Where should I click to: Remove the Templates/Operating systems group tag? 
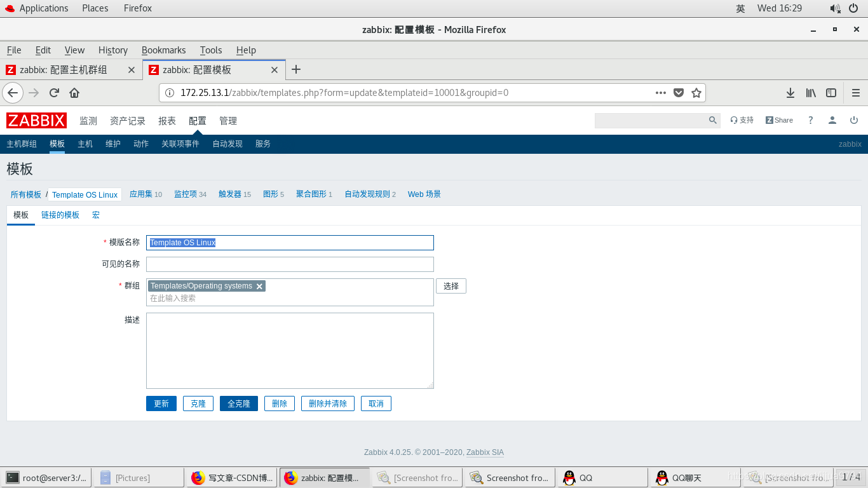tap(259, 287)
